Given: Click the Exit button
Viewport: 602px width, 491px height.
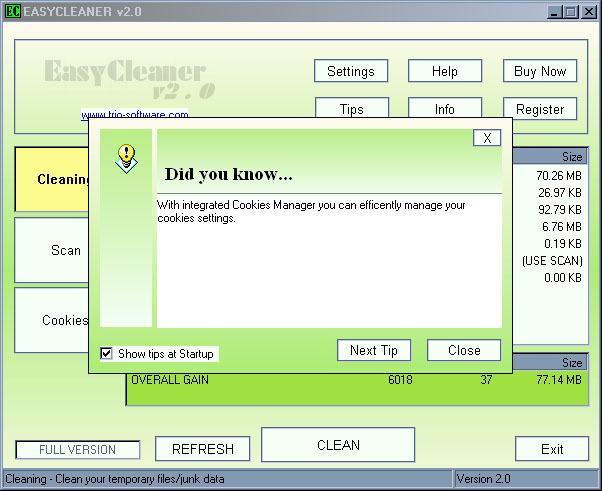Looking at the screenshot, I should (552, 449).
